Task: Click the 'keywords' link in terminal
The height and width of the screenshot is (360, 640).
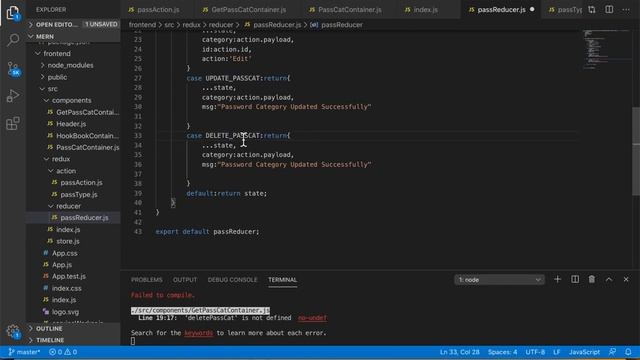Action: (x=199, y=333)
